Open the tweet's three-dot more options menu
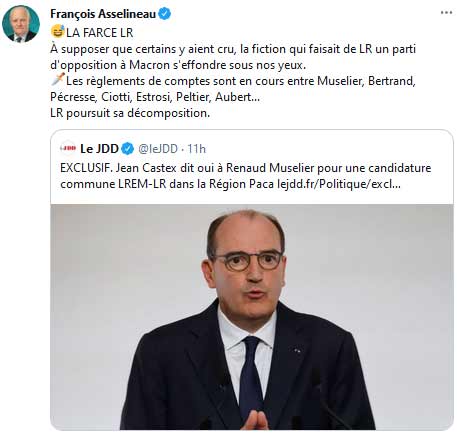The height and width of the screenshot is (434, 457). [446, 13]
